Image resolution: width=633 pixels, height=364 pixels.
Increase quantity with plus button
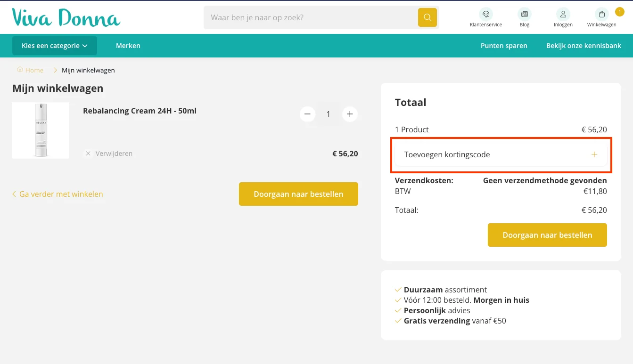tap(349, 114)
